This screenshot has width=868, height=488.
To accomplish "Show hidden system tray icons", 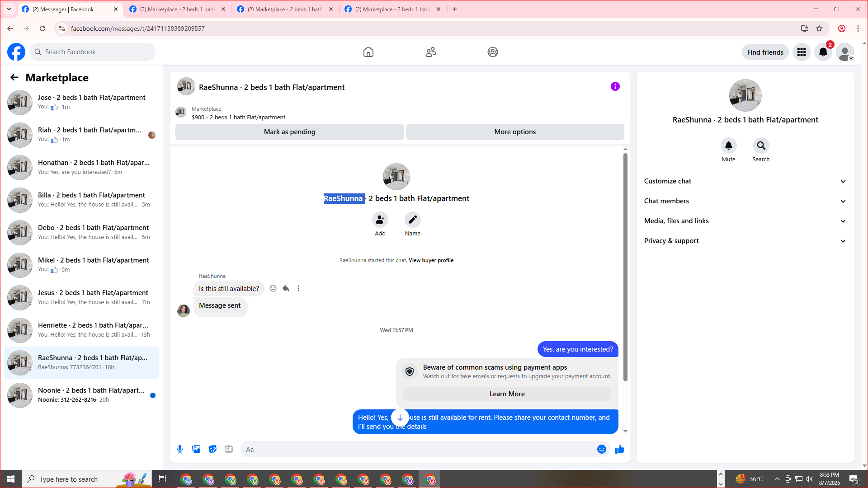I will coord(777,479).
